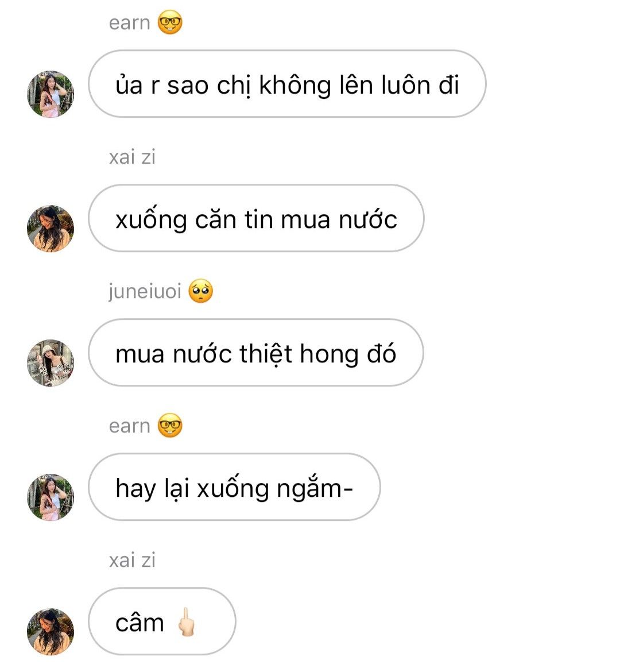The height and width of the screenshot is (672, 620).
Task: Select the message 'hay lại xuống ngắm-'
Action: point(234,487)
